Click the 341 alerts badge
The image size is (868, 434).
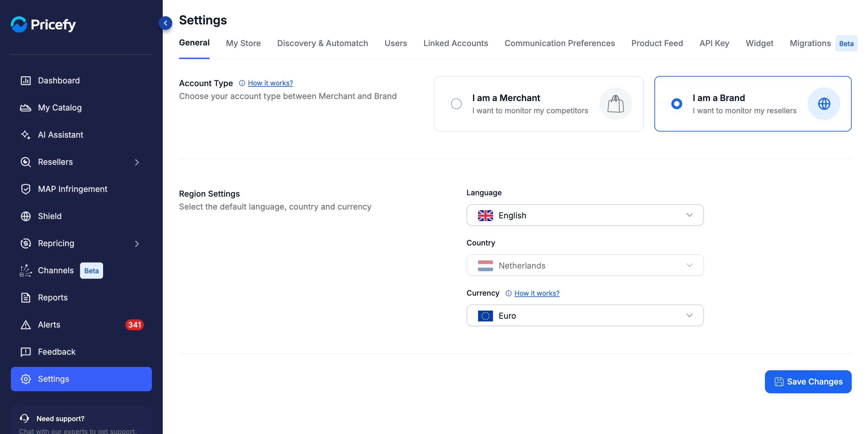(135, 325)
